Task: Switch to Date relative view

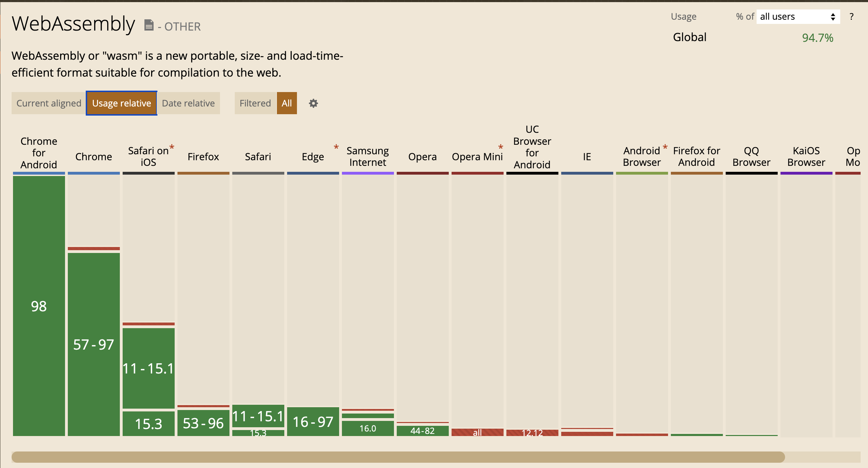Action: 188,103
